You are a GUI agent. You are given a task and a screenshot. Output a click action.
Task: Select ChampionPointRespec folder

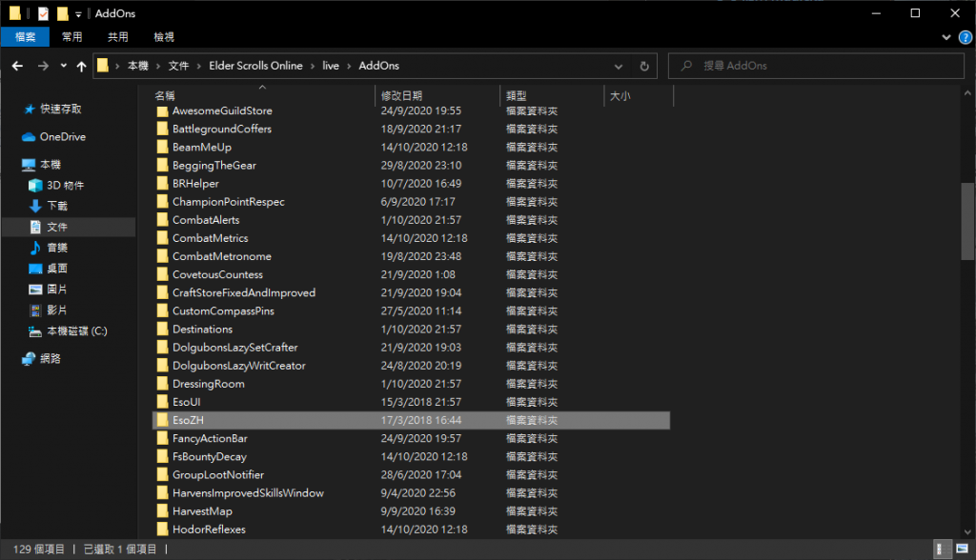pos(229,202)
